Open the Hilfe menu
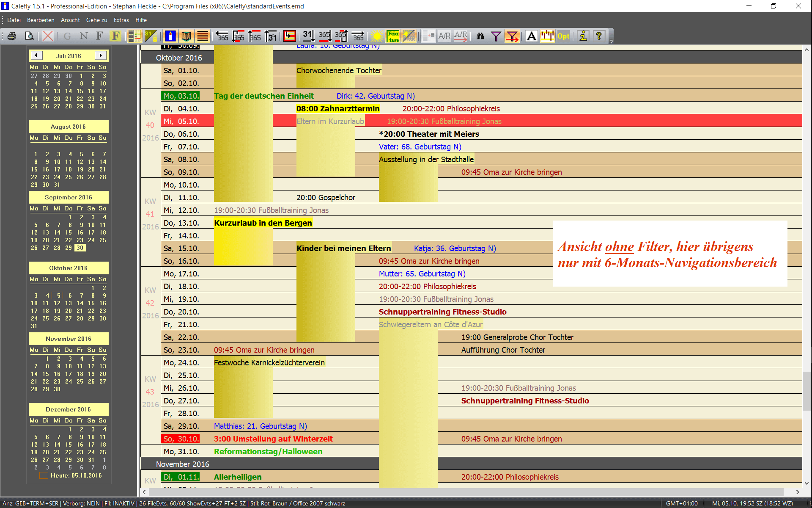The width and height of the screenshot is (812, 508). pyautogui.click(x=141, y=20)
